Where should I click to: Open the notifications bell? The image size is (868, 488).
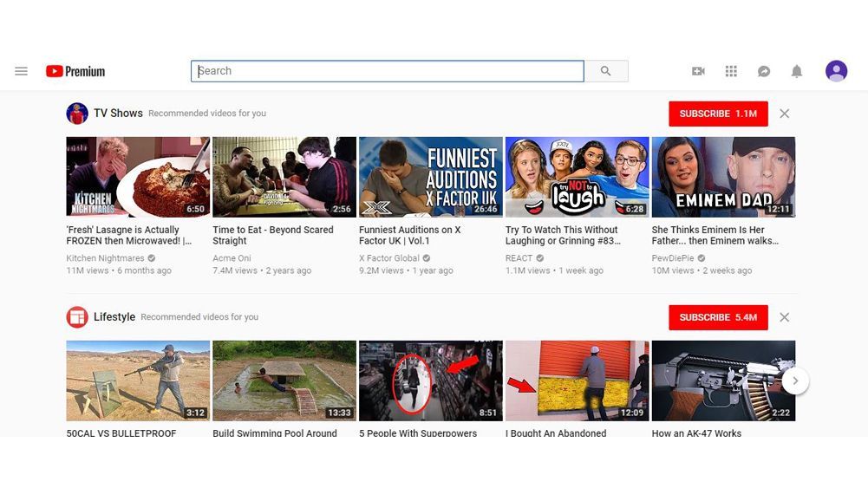pyautogui.click(x=797, y=71)
